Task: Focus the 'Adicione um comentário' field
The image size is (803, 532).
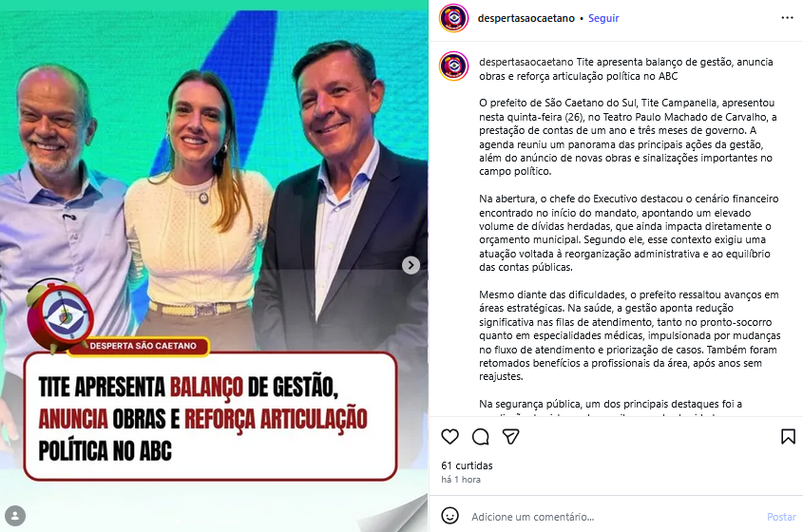Action: 615,517
